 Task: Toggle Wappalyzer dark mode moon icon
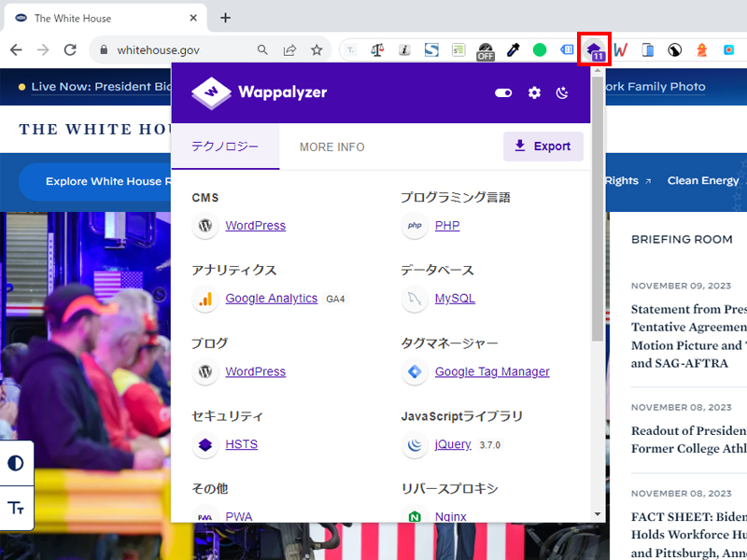pyautogui.click(x=562, y=92)
